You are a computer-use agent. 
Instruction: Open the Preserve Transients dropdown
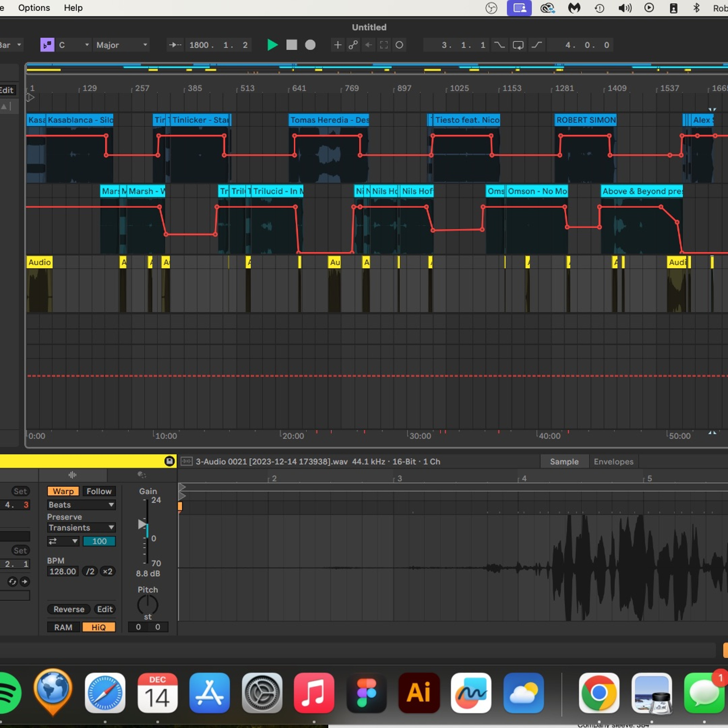81,528
